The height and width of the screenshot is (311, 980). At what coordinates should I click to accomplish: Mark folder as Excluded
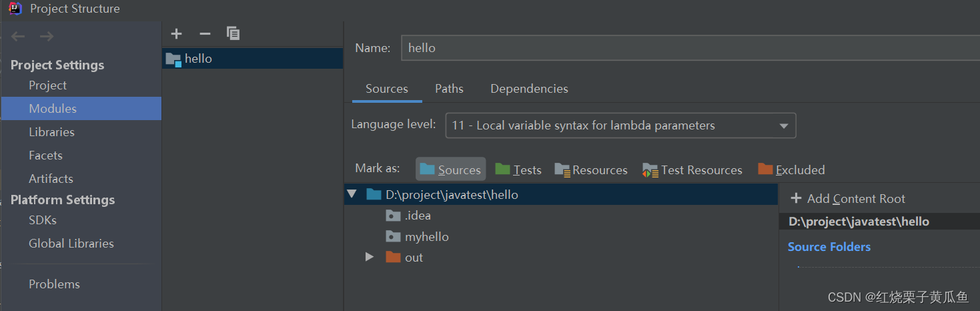click(792, 170)
